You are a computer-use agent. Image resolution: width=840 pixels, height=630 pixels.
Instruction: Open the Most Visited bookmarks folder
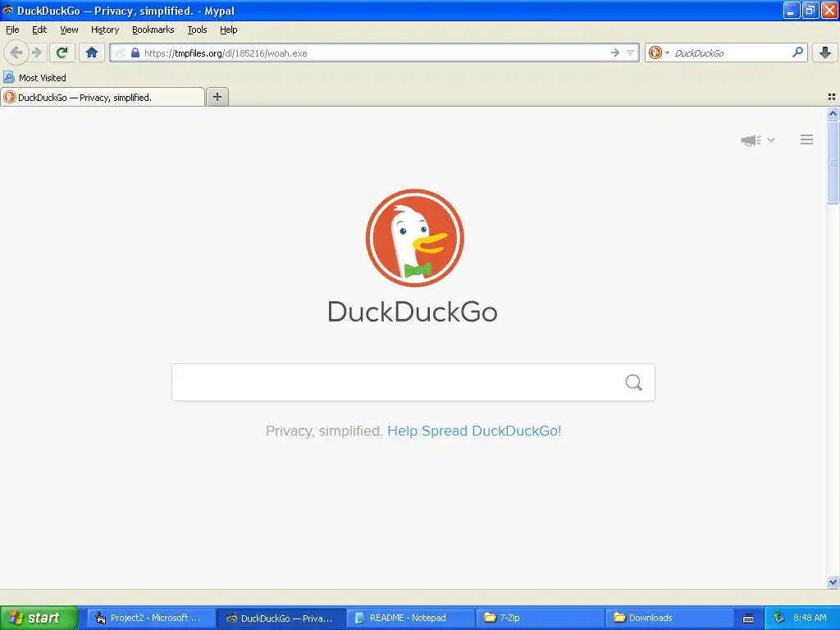coord(34,78)
